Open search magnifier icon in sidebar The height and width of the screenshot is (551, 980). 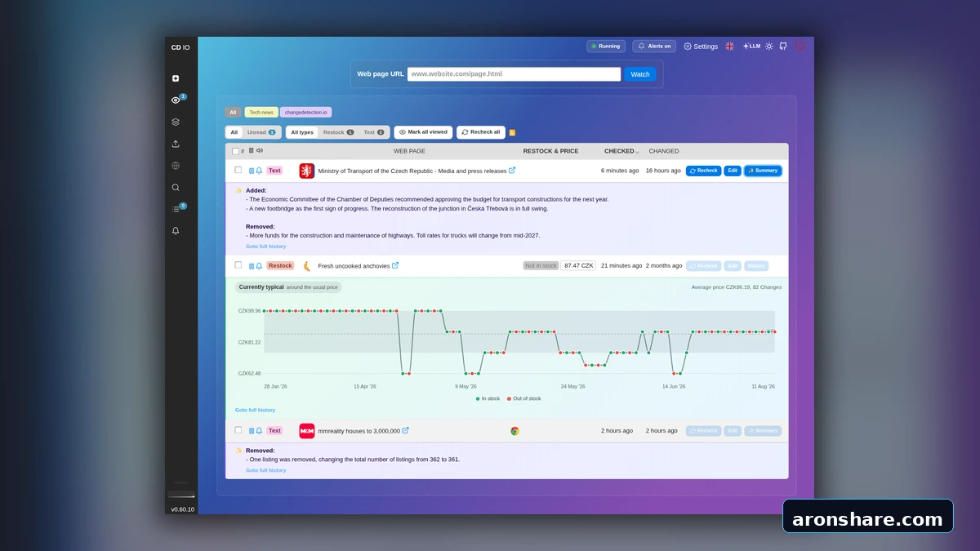point(176,187)
